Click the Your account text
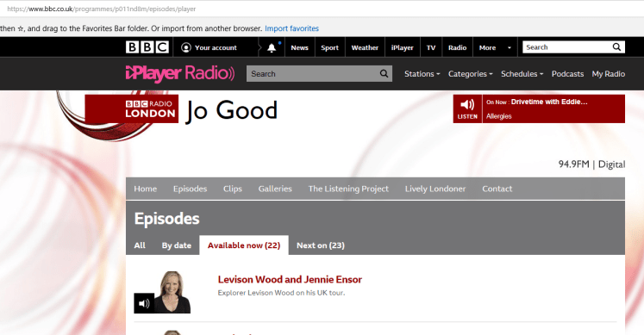 tap(216, 47)
